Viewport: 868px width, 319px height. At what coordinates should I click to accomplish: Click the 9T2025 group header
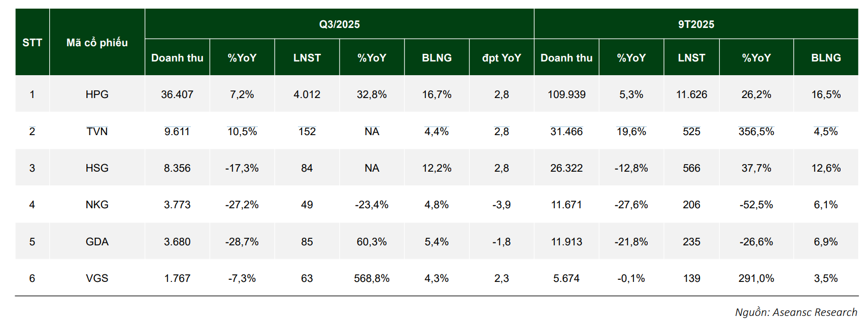(696, 24)
